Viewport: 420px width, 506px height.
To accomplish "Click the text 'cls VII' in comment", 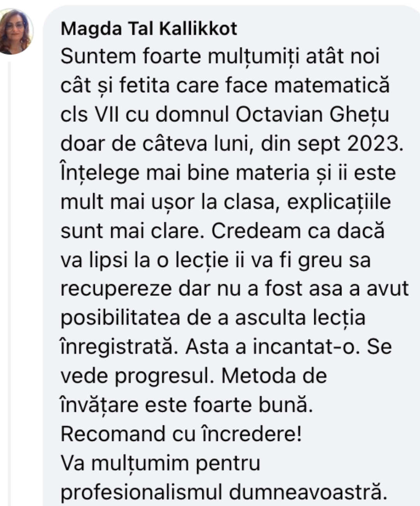I will click(x=86, y=115).
